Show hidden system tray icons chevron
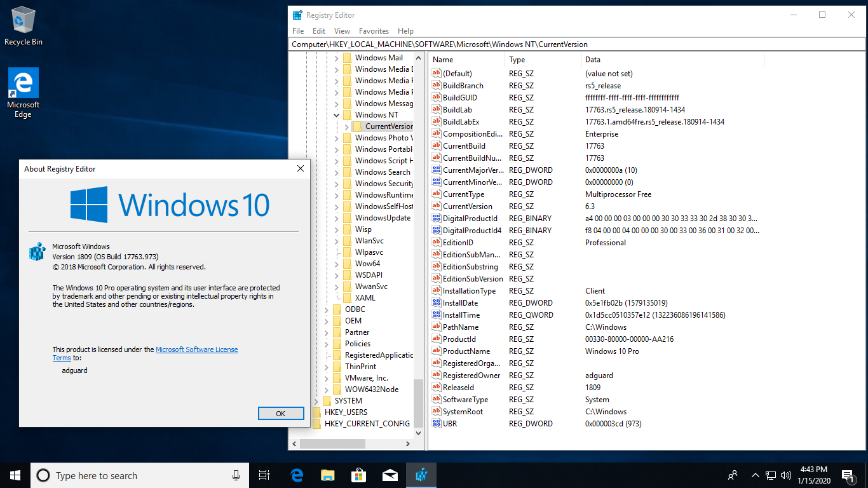 tap(755, 475)
